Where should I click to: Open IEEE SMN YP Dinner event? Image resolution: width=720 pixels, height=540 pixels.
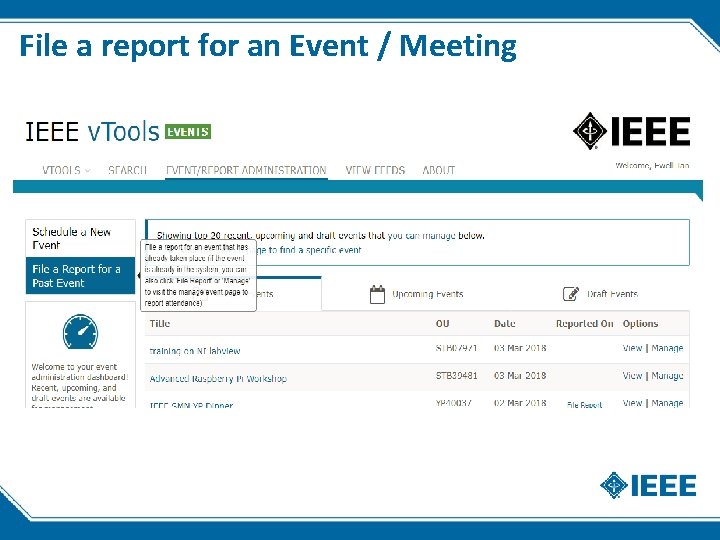[191, 405]
